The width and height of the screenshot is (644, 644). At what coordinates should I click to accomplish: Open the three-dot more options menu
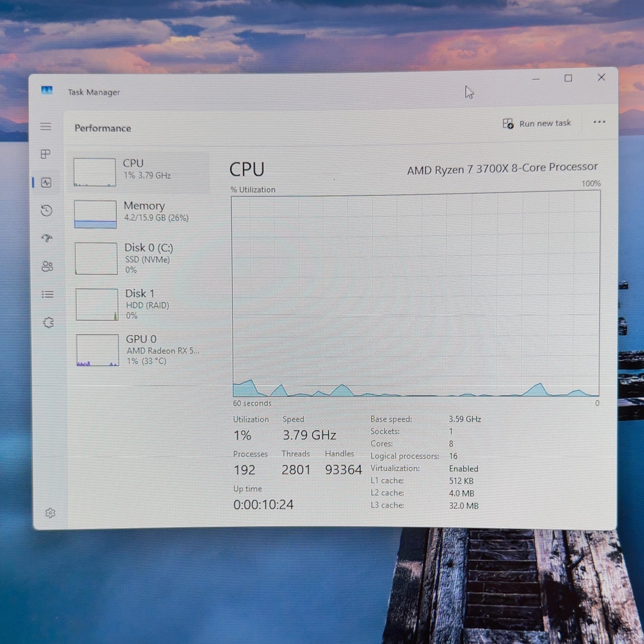click(x=599, y=122)
